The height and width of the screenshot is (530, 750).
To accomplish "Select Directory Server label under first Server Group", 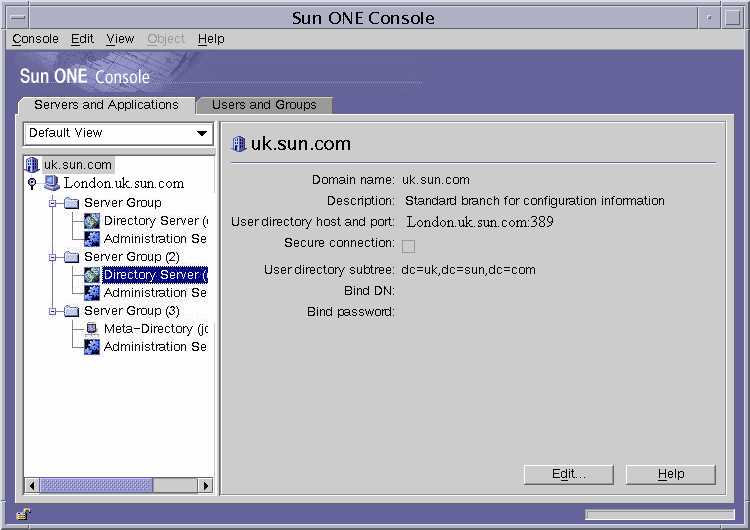I will pos(156,221).
